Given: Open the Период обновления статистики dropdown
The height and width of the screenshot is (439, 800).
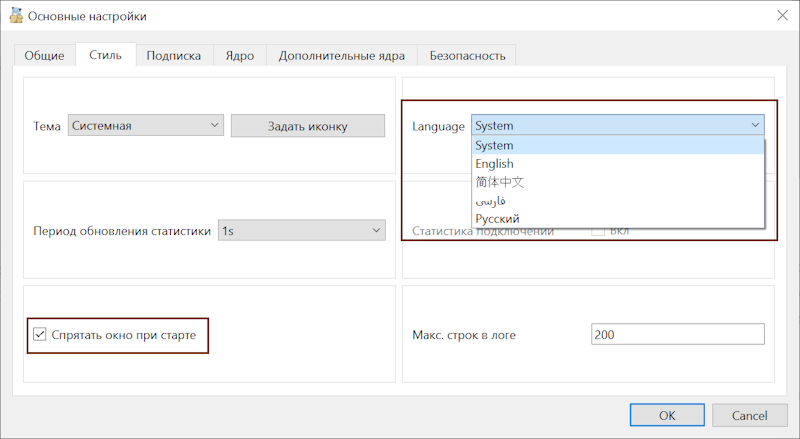Looking at the screenshot, I should (x=301, y=231).
